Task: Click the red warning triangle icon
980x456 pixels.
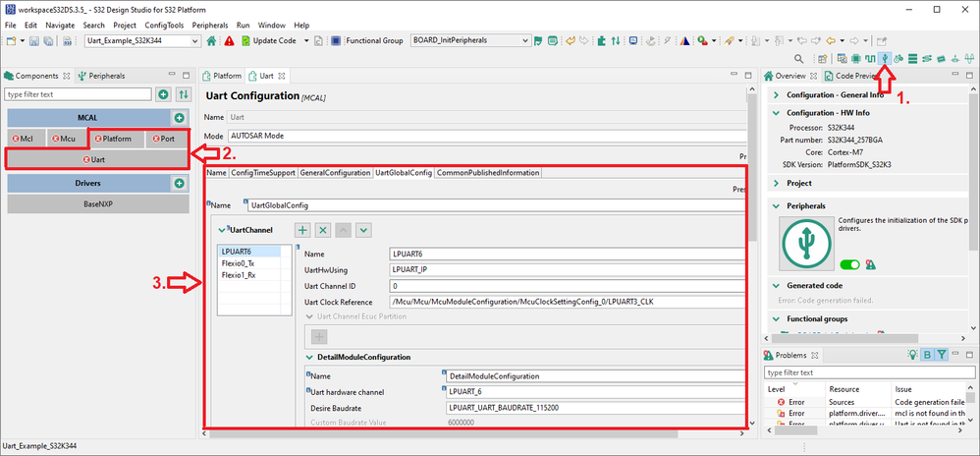Action: pos(230,40)
